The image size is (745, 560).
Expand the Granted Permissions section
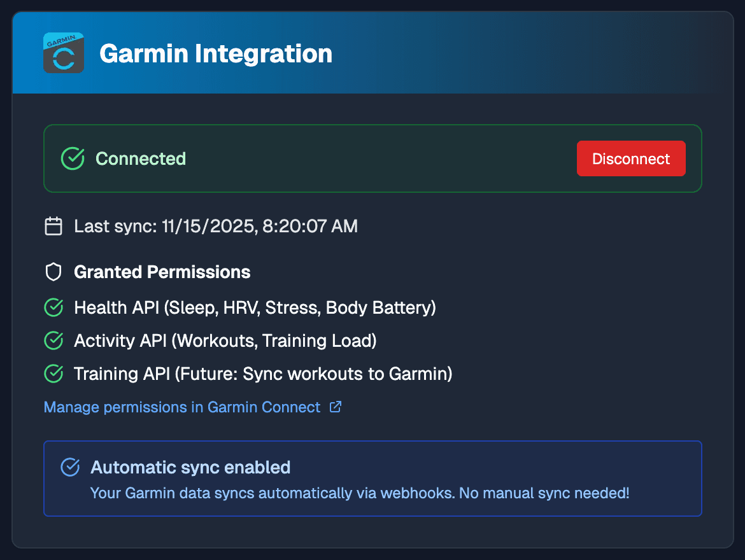coord(162,272)
